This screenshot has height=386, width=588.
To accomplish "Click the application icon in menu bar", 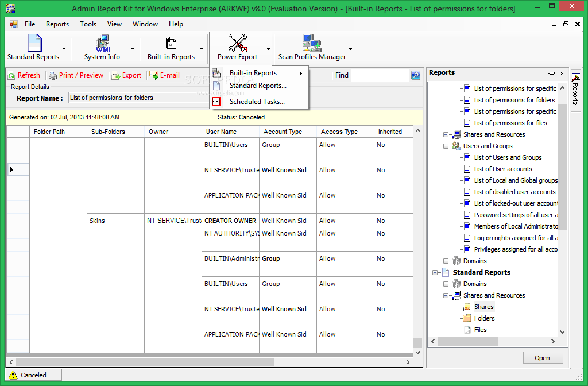I will pyautogui.click(x=14, y=24).
